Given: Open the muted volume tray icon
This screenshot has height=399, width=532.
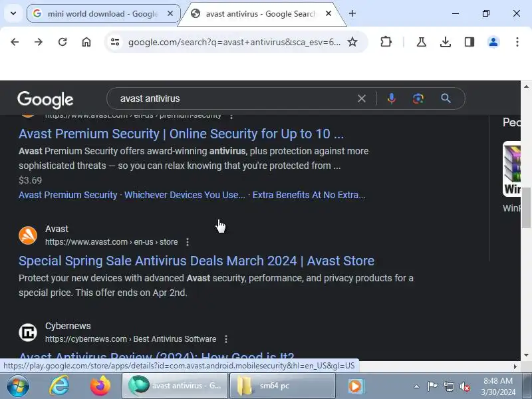Looking at the screenshot, I should [464, 386].
